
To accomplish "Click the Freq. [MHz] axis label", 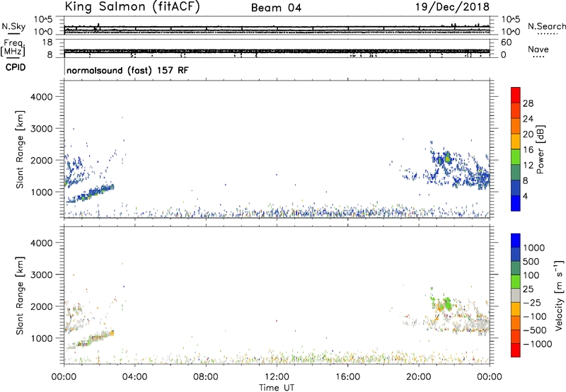I will coord(13,48).
